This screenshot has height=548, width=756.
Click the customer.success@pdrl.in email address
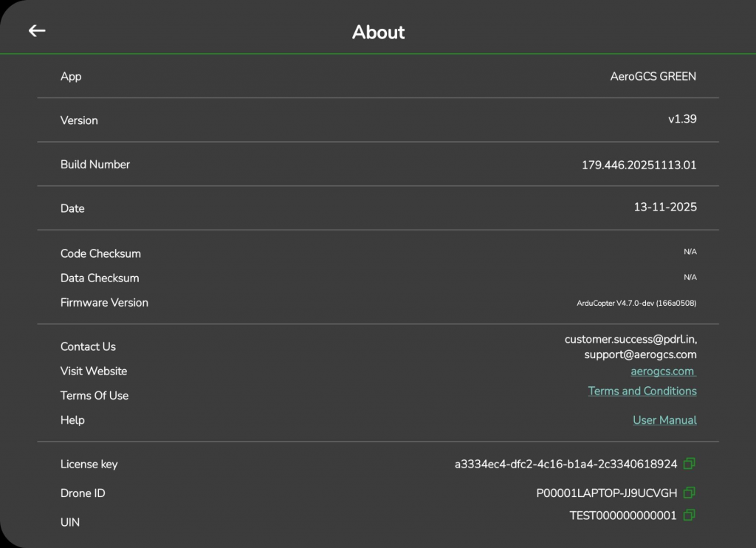630,340
